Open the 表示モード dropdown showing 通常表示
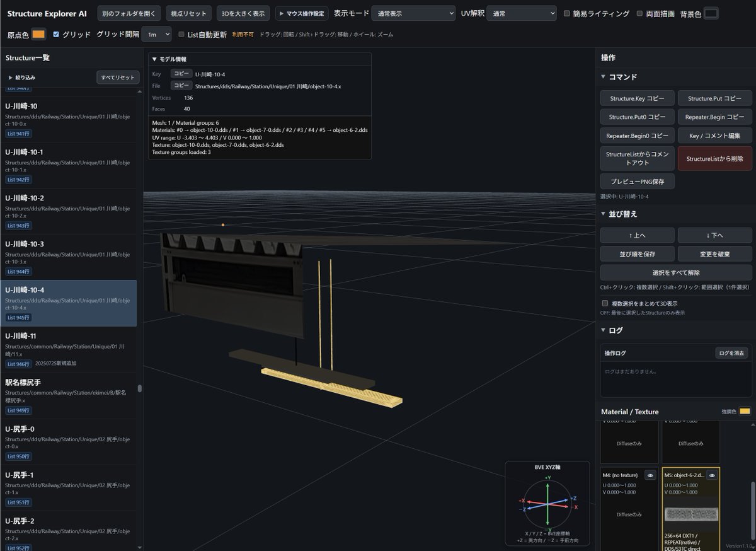Image resolution: width=756 pixels, height=551 pixels. click(413, 13)
